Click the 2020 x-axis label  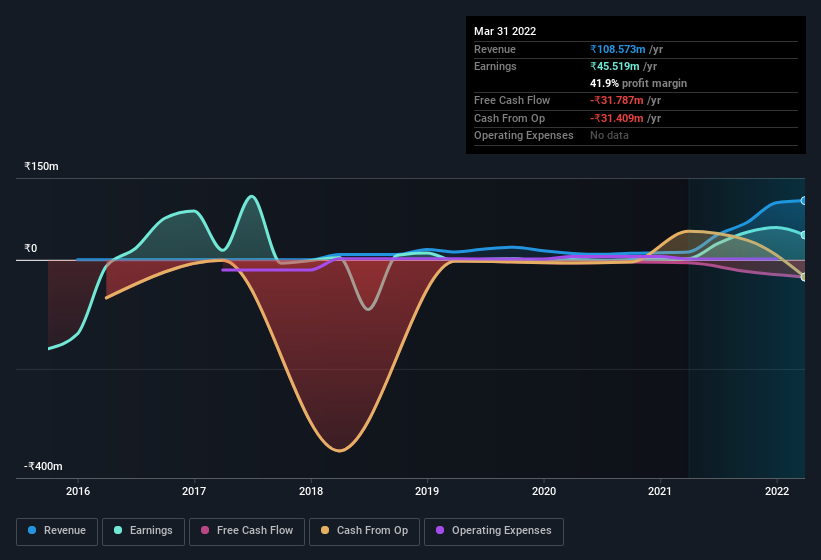(544, 491)
